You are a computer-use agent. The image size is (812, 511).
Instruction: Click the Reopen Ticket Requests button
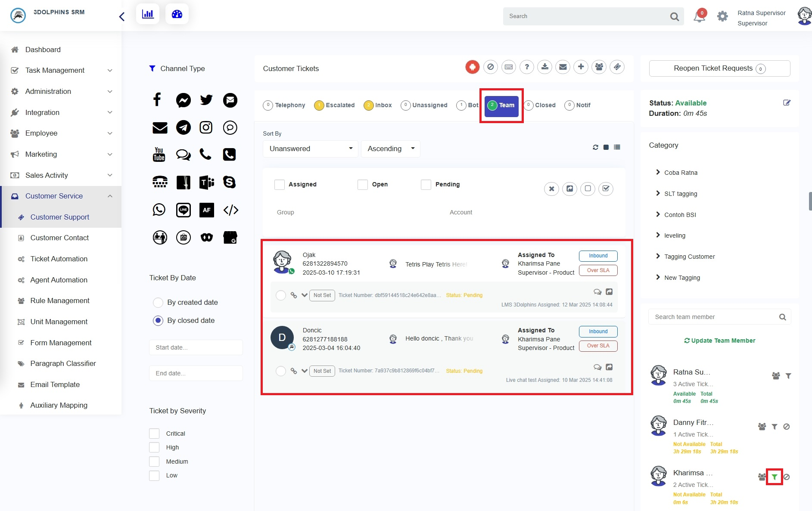point(719,68)
